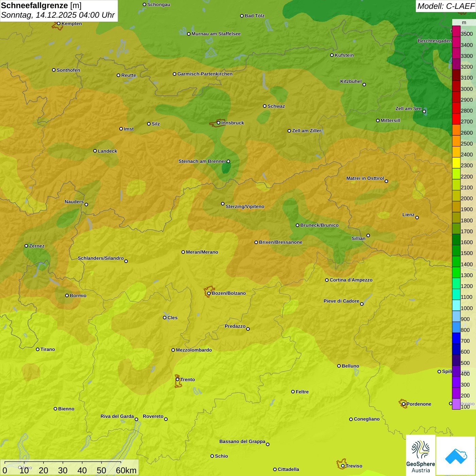Click the 'Pieve di Cadore' label

[341, 301]
